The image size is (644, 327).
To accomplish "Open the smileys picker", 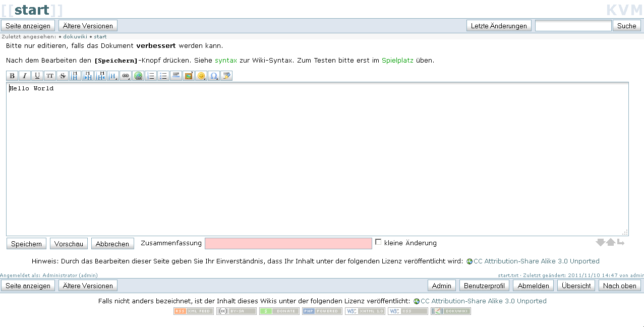I will pyautogui.click(x=201, y=76).
